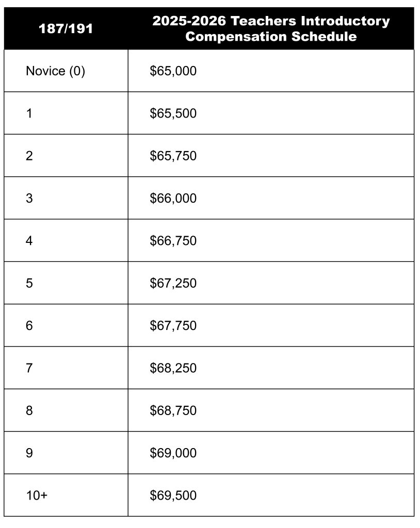Click the "187/191" column header

point(66,29)
